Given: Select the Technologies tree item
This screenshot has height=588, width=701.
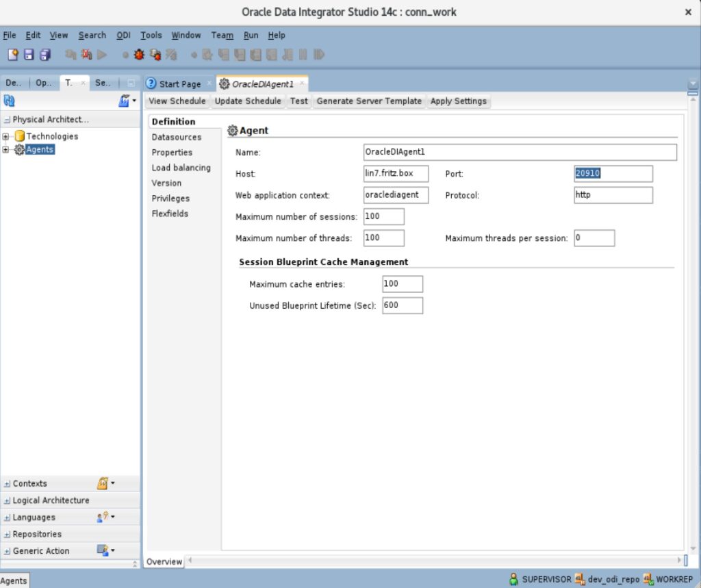Looking at the screenshot, I should (52, 136).
